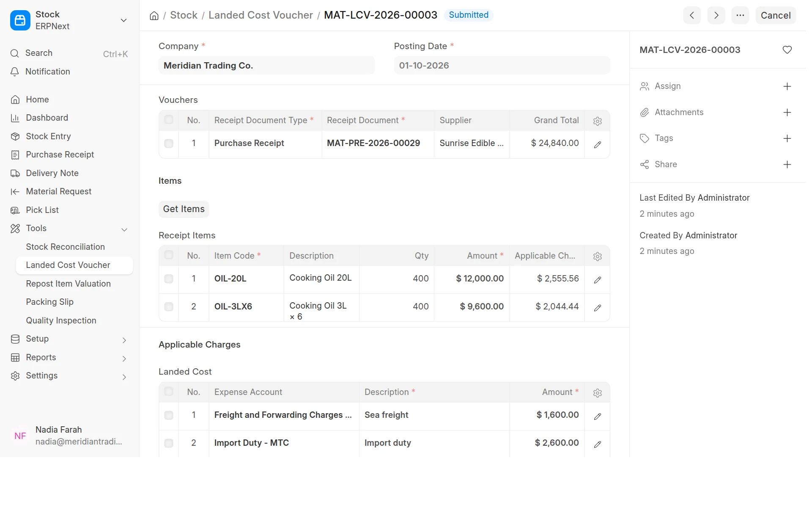Open the sidebar Search box
The height and width of the screenshot is (508, 812).
click(69, 53)
